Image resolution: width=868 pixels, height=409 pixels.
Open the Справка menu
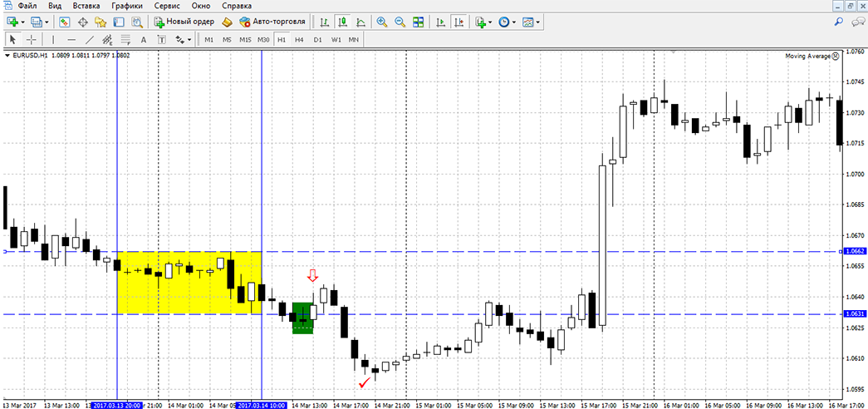tap(237, 6)
